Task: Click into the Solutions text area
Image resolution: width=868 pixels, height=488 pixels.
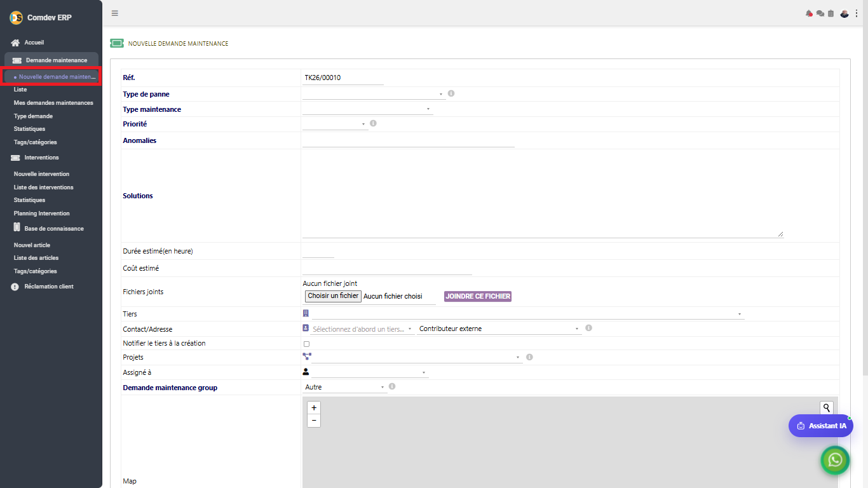Action: click(x=543, y=196)
